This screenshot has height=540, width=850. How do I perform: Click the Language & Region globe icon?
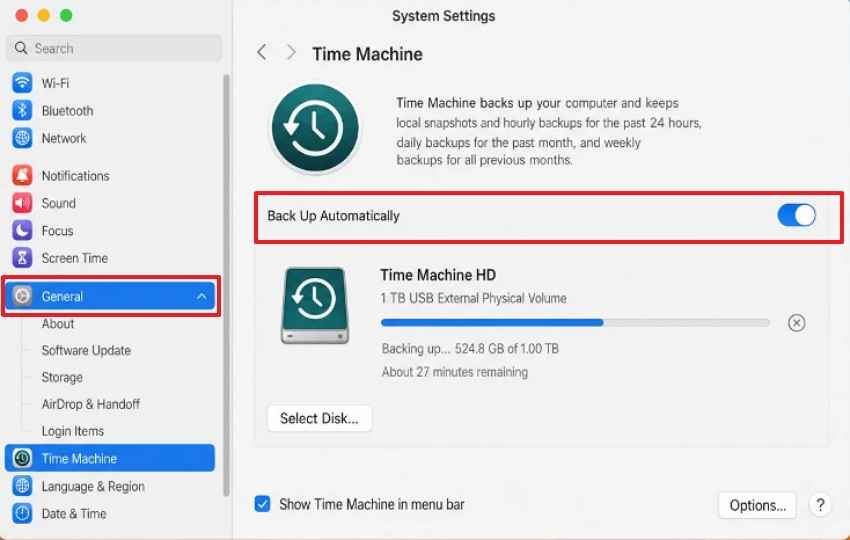[x=22, y=486]
